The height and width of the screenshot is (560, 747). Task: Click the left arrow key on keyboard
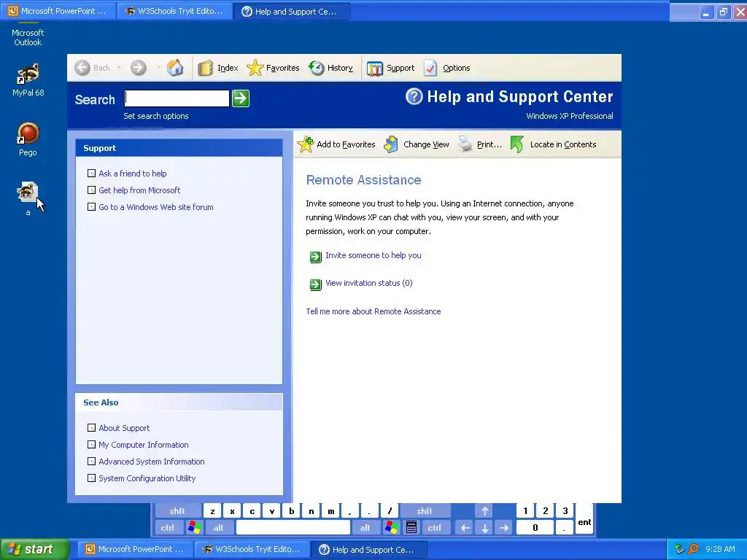465,528
